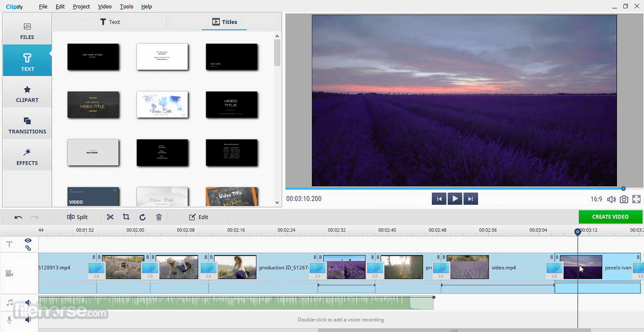Click the green CREATE VIDEO button

pos(610,217)
